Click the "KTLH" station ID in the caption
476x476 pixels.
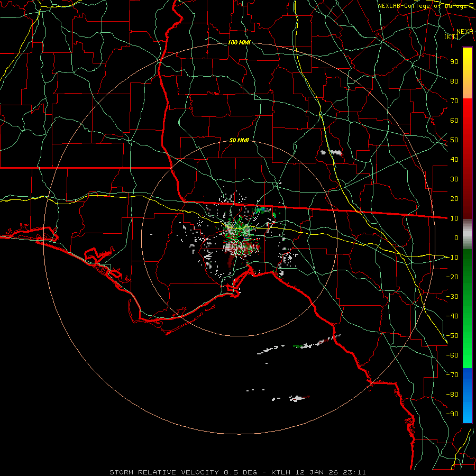coord(281,472)
